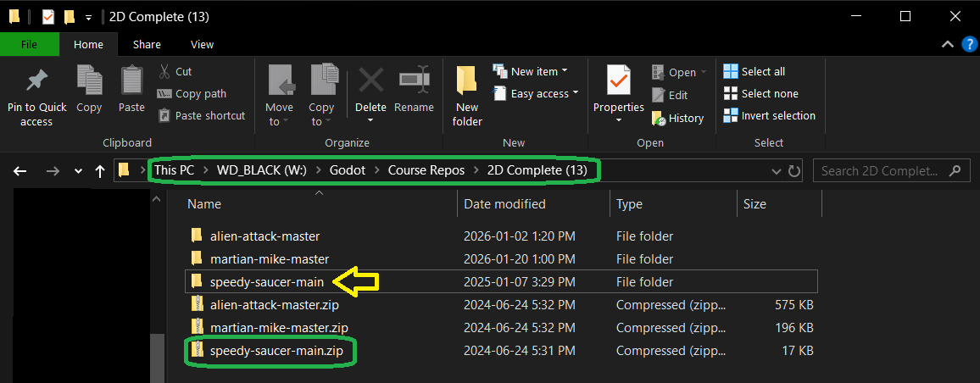Viewport: 980px width, 383px height.
Task: Open the View ribbon tab
Action: pyautogui.click(x=202, y=44)
